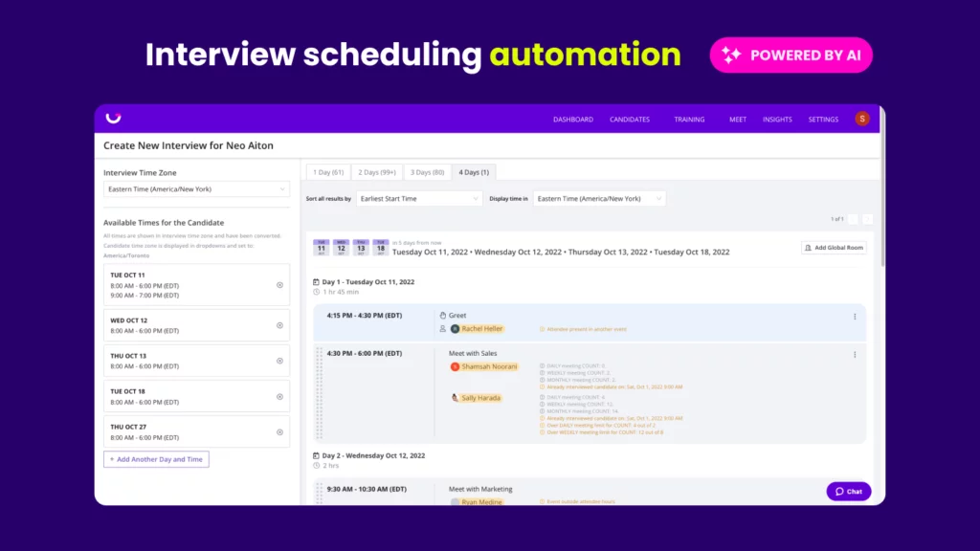
Task: Click the hand icon next to Greet
Action: pyautogui.click(x=442, y=316)
